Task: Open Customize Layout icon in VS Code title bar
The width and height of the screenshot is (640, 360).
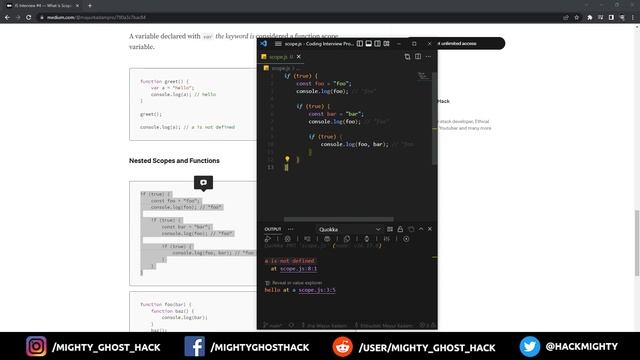Action: pyautogui.click(x=387, y=44)
